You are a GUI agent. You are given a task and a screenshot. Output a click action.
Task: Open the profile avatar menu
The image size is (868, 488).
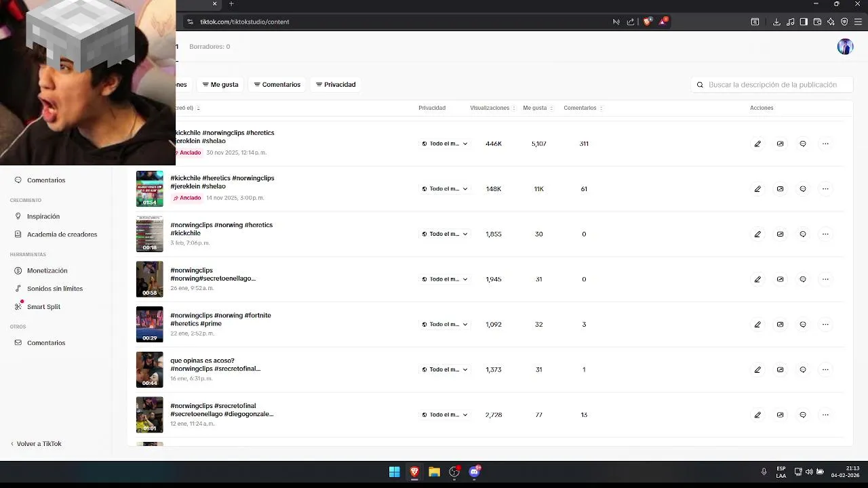845,47
